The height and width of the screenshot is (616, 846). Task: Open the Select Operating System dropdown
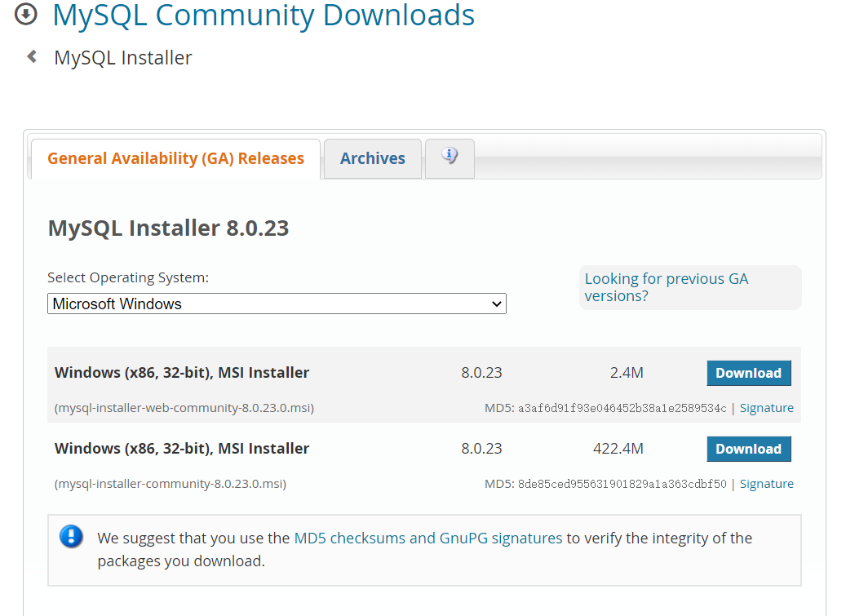277,304
